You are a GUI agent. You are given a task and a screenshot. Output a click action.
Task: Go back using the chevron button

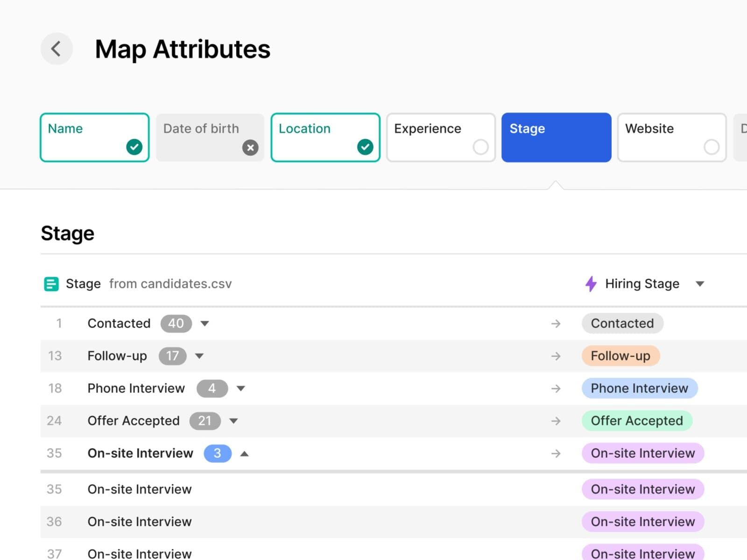pyautogui.click(x=56, y=49)
